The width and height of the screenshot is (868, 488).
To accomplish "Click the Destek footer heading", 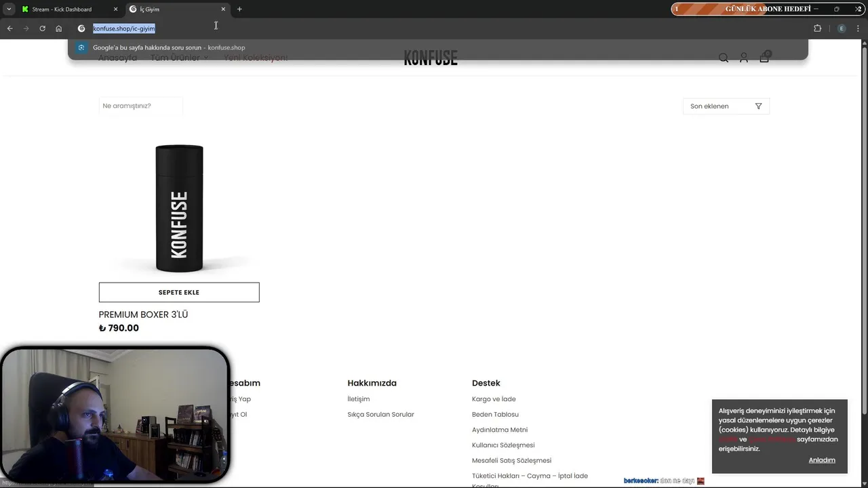I will (486, 383).
